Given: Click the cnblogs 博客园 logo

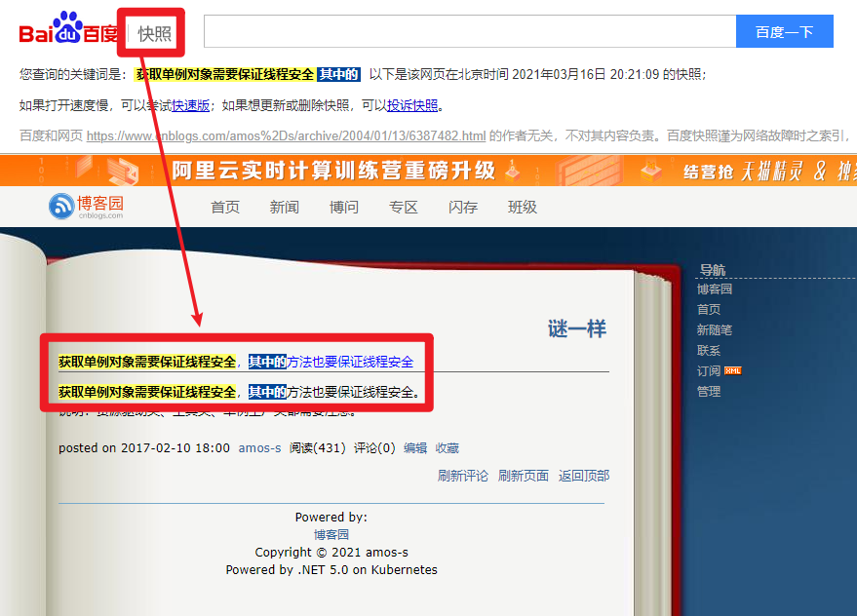Looking at the screenshot, I should [87, 207].
